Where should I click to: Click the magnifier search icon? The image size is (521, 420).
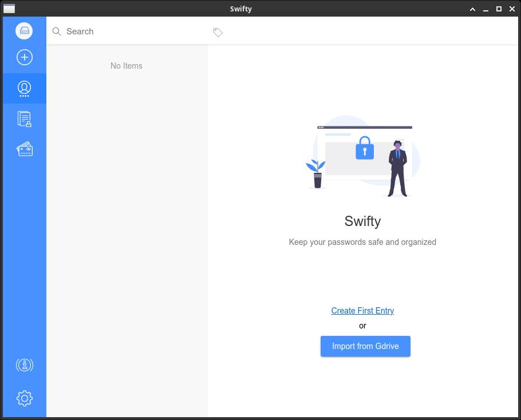point(57,31)
